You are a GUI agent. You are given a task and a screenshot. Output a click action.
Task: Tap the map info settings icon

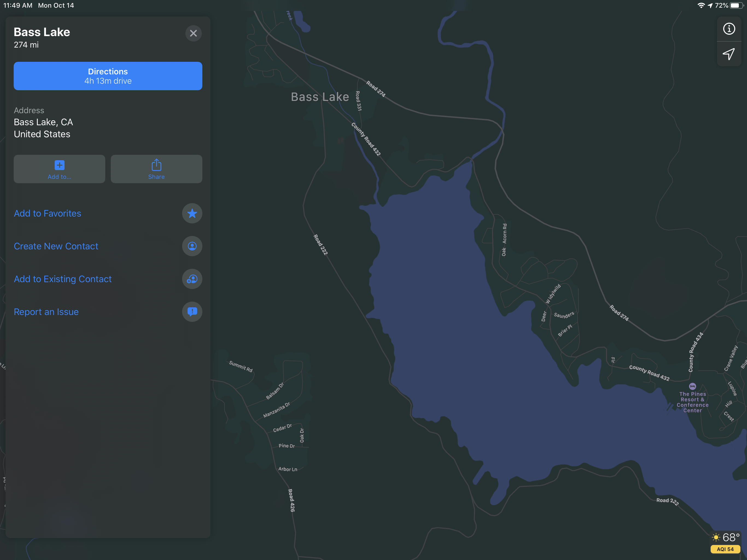tap(729, 29)
